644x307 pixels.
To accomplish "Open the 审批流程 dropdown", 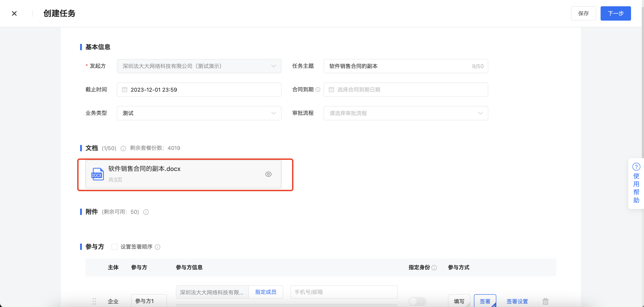I will pyautogui.click(x=405, y=113).
